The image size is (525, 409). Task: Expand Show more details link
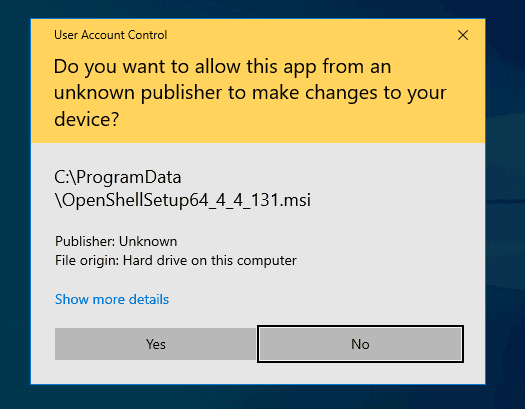(x=112, y=299)
